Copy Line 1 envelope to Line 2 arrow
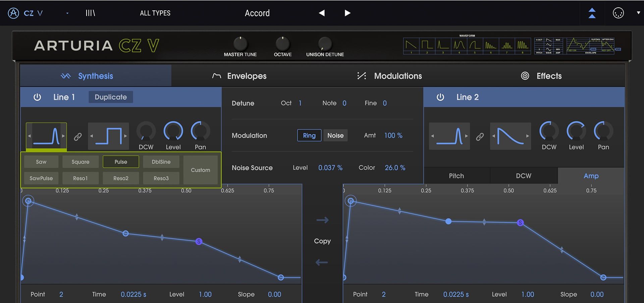This screenshot has width=644, height=303. click(x=322, y=220)
